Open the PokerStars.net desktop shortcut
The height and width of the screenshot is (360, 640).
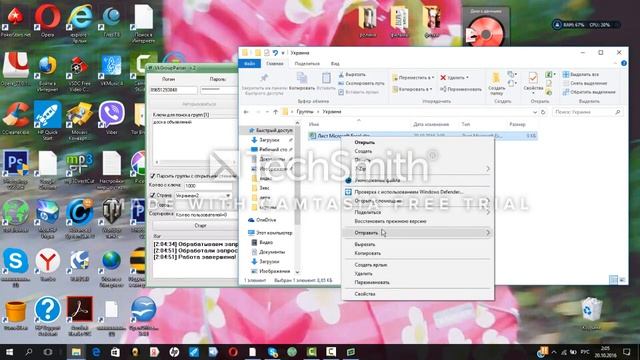(x=16, y=19)
